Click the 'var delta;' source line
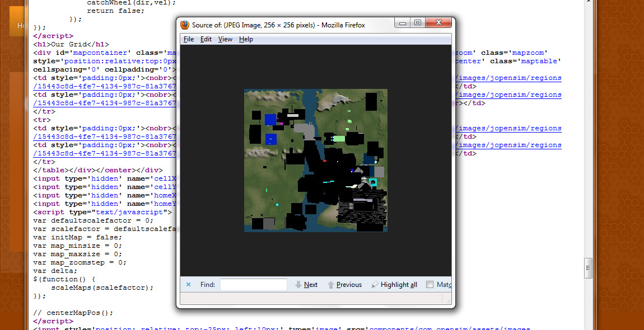644x330 pixels. pos(55,271)
